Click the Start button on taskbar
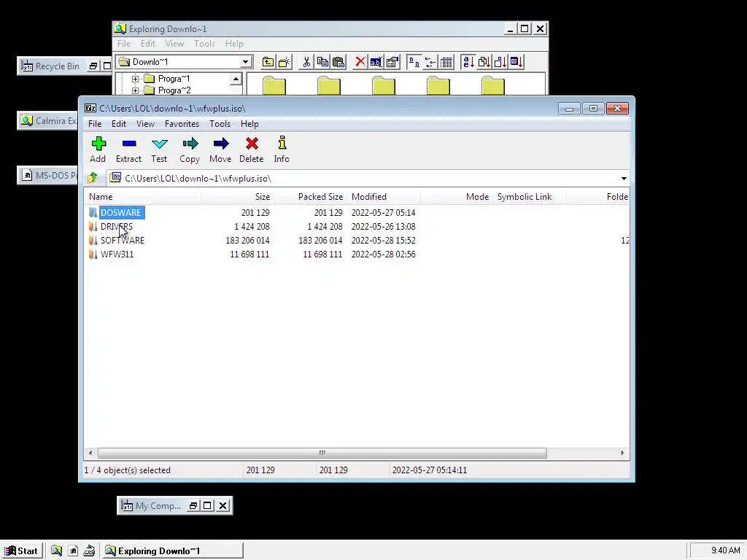Viewport: 747px width, 560px height. click(21, 551)
